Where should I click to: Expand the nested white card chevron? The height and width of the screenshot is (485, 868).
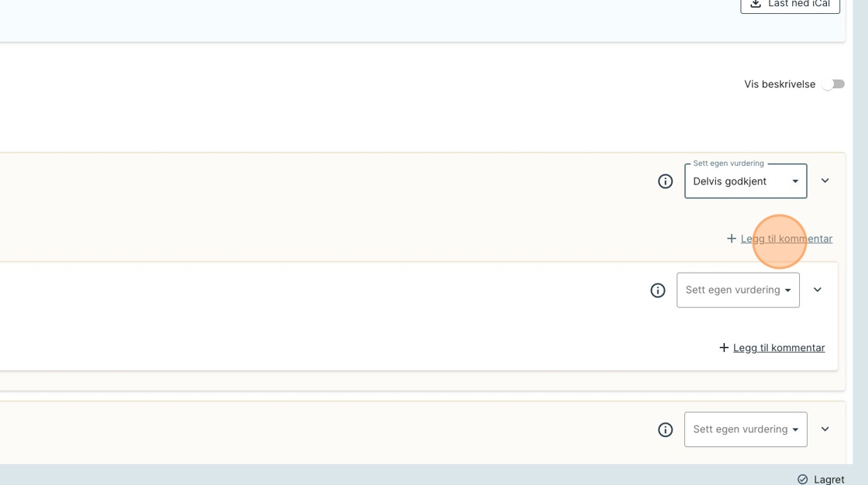817,290
